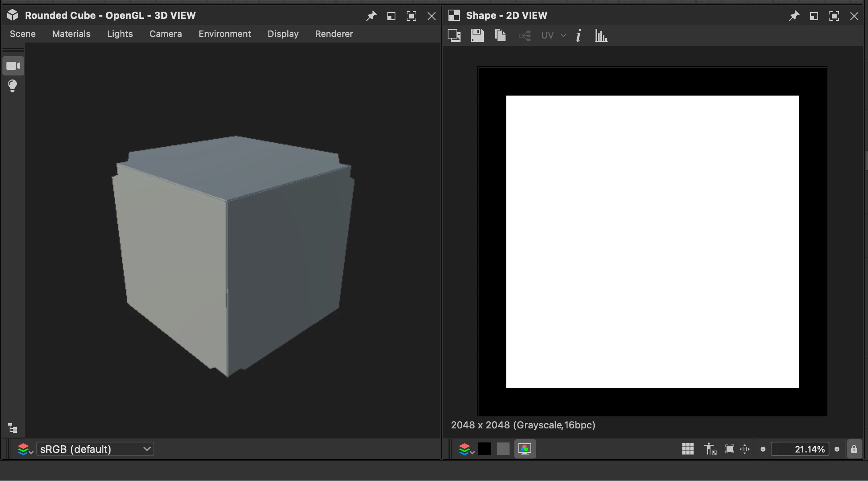Click the zoom-in plus button

tap(837, 449)
